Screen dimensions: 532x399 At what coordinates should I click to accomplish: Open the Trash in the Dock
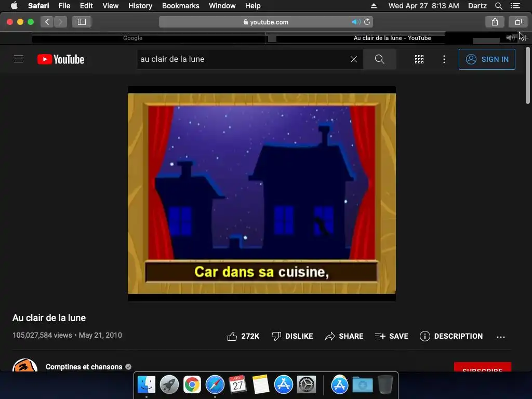(x=385, y=385)
